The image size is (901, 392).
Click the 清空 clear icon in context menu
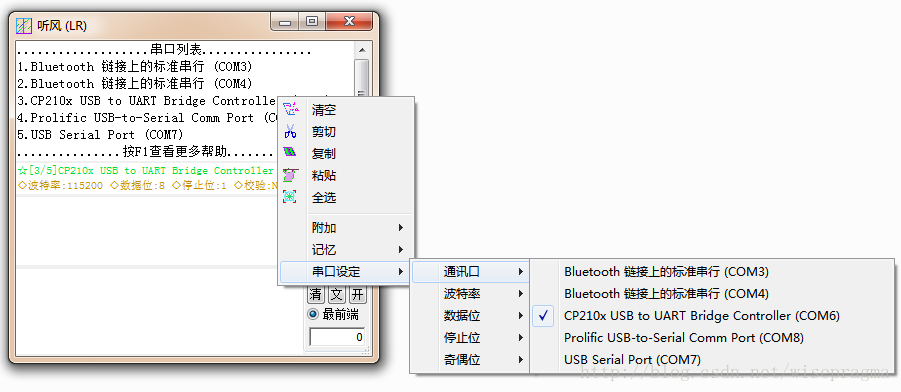click(x=291, y=109)
